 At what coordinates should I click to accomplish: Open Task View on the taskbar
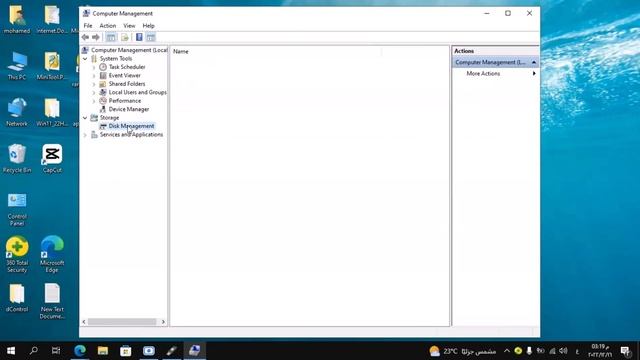point(56,351)
